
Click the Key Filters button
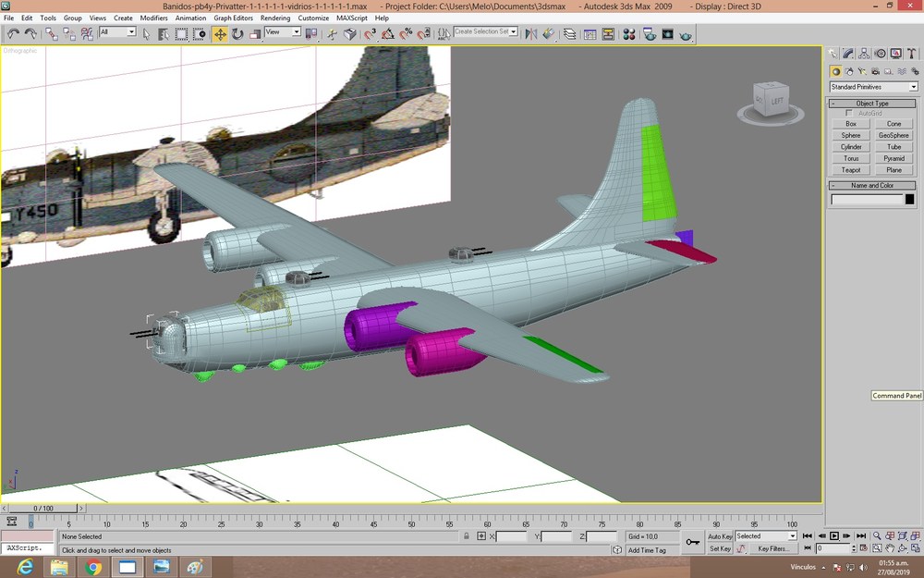(773, 548)
